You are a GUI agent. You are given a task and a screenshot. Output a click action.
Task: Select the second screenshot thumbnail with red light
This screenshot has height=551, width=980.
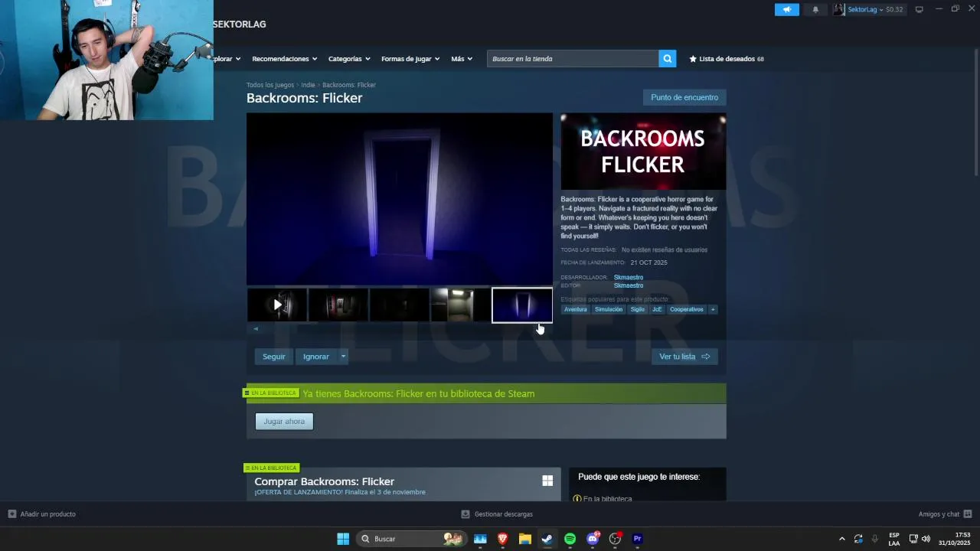point(338,305)
